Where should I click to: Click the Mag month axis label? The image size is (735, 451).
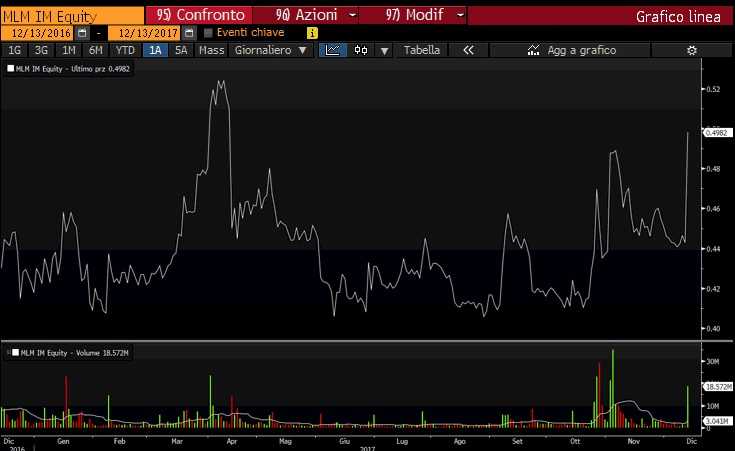tap(285, 441)
